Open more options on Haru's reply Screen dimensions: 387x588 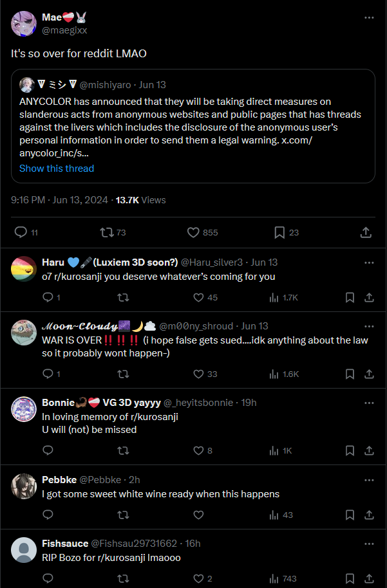coord(369,262)
